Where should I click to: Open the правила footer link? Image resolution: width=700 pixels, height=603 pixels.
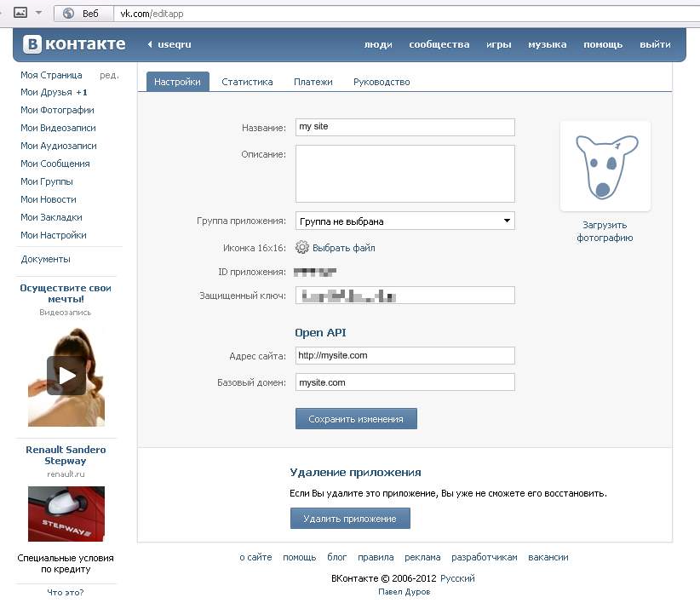[376, 557]
